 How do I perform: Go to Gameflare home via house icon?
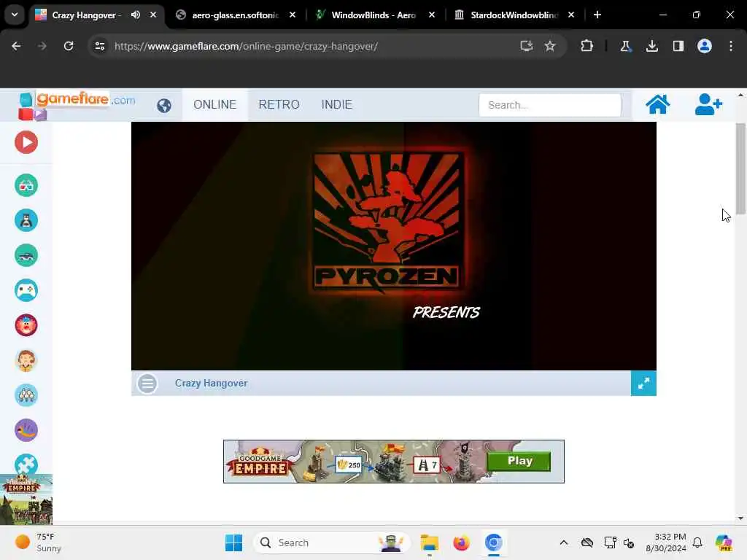(x=657, y=104)
